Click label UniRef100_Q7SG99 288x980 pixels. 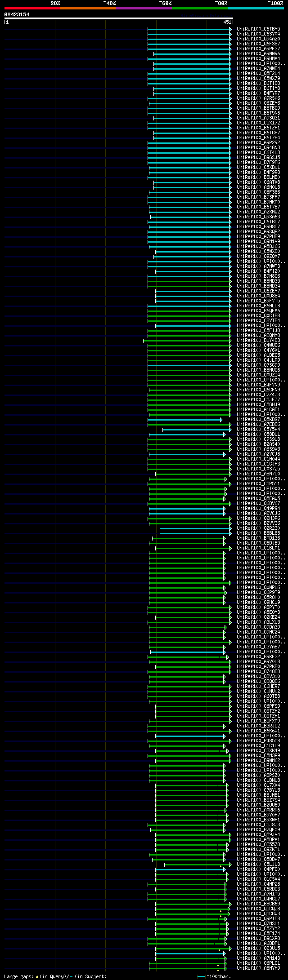(258, 365)
